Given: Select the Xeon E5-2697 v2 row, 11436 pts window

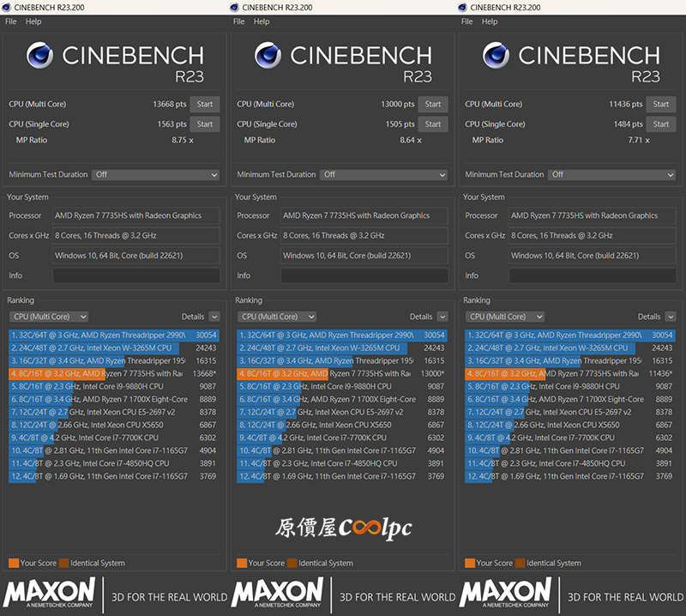Looking at the screenshot, I should pyautogui.click(x=570, y=412).
